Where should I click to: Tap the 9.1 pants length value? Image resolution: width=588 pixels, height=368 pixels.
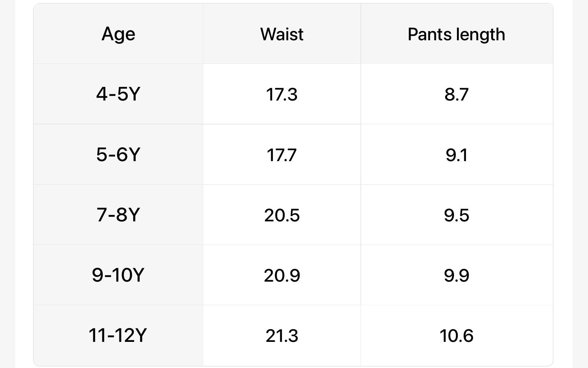pos(456,155)
